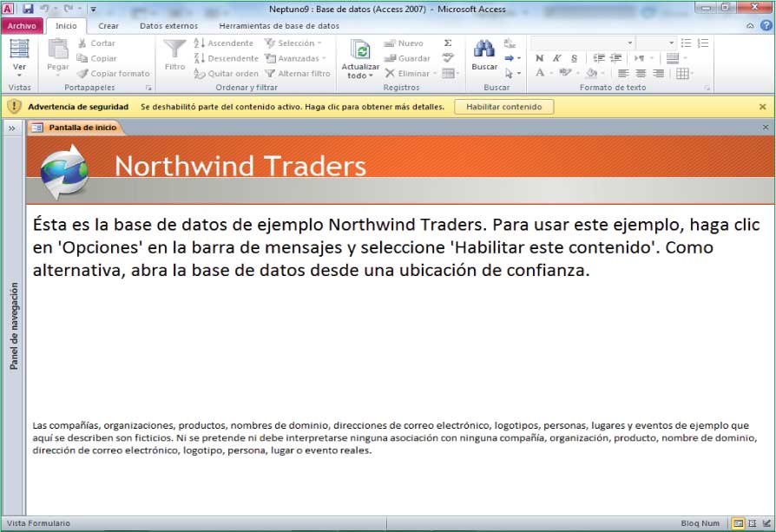Click the Ver view icon
The image size is (776, 532).
pos(19,49)
